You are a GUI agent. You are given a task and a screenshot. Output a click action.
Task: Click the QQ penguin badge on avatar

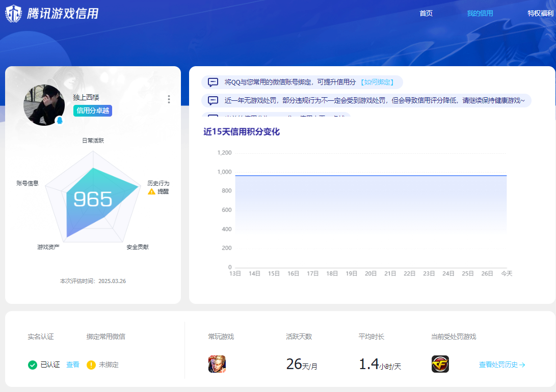60,120
